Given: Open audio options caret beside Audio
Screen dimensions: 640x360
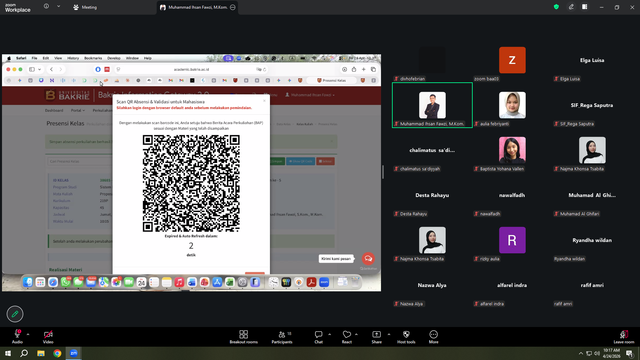Looking at the screenshot, I should coord(28,334).
